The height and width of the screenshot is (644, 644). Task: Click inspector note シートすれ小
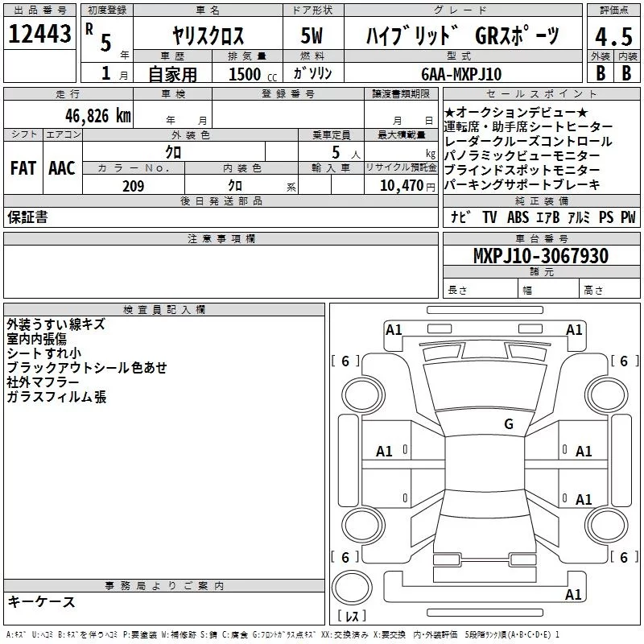tap(44, 353)
